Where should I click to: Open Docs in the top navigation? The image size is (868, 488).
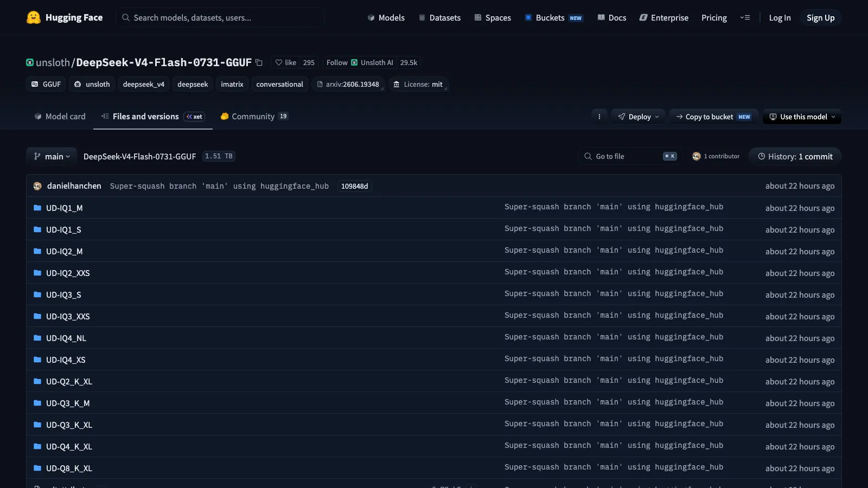[x=612, y=17]
